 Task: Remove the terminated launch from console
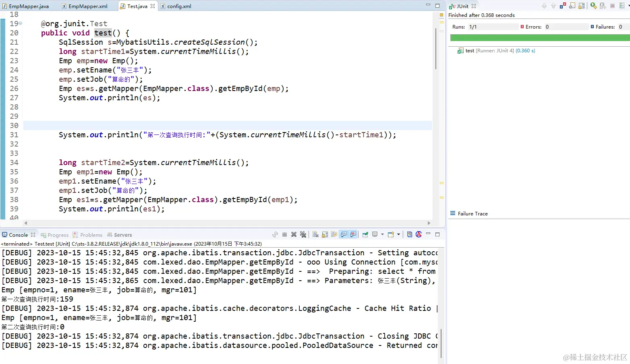point(294,234)
